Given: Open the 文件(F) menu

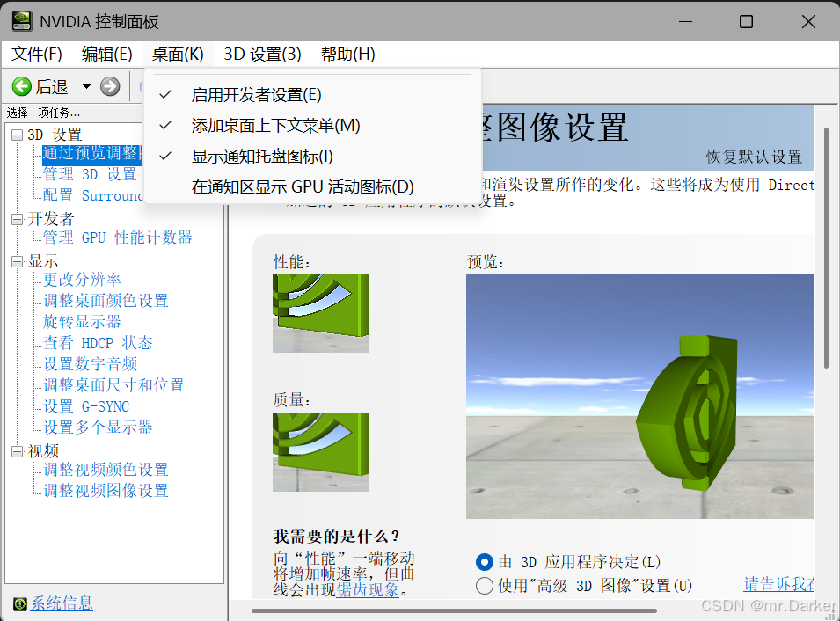Looking at the screenshot, I should tap(36, 55).
